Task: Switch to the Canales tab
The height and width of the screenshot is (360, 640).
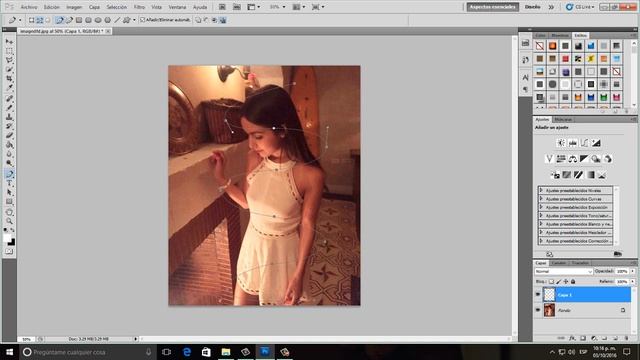Action: click(x=559, y=263)
